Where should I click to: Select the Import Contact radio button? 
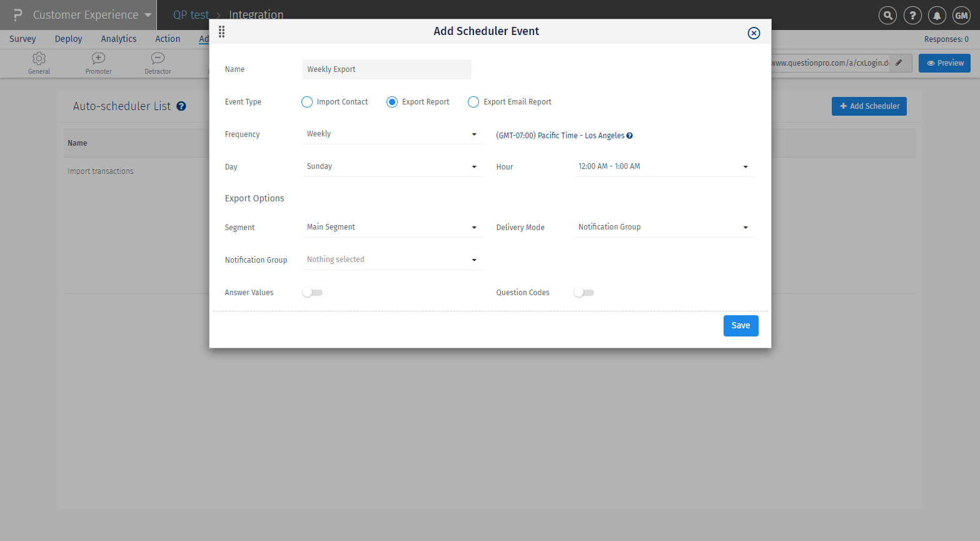[307, 102]
